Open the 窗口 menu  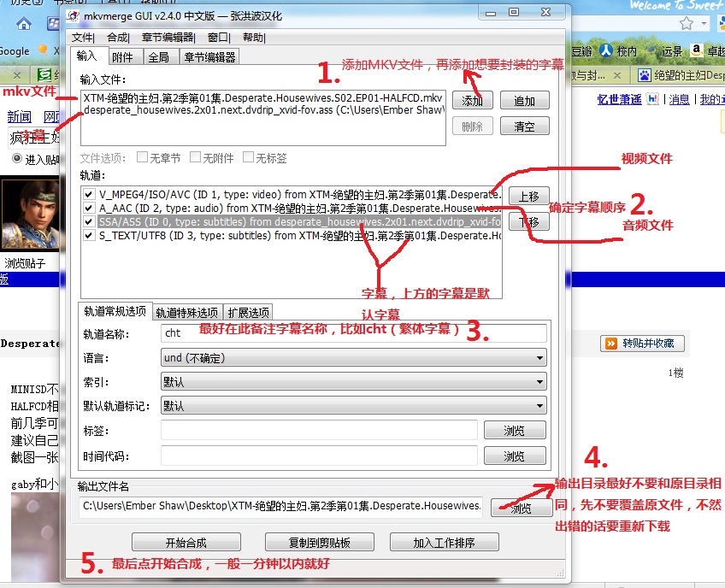coord(219,38)
